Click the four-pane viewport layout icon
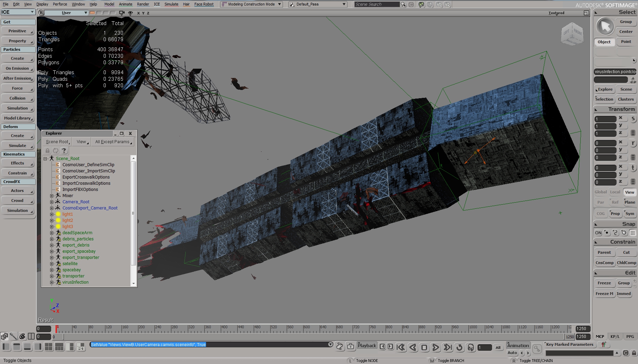This screenshot has height=364, width=638. click(48, 347)
